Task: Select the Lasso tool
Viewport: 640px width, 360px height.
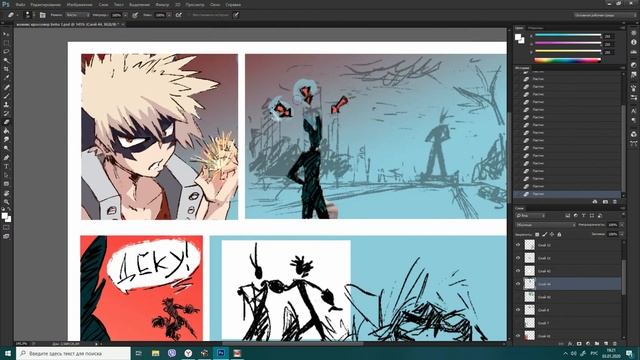Action: coord(6,51)
